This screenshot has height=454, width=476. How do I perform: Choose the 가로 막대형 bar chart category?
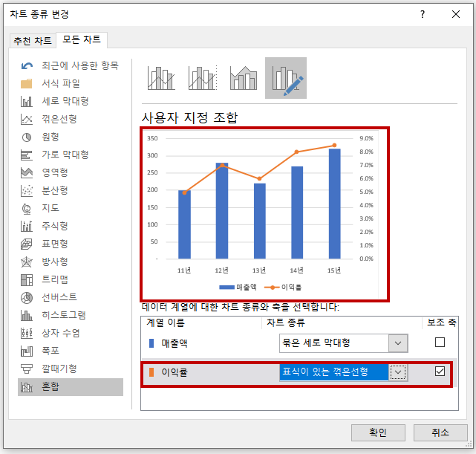tap(71, 155)
